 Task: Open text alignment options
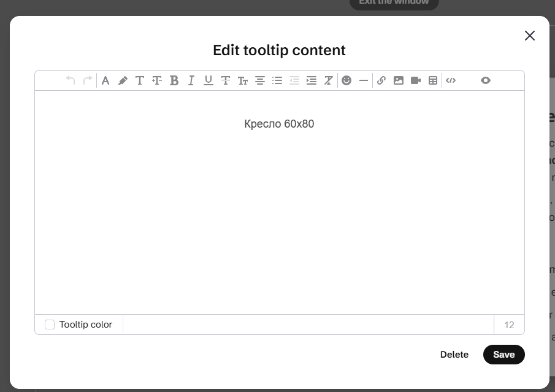260,81
